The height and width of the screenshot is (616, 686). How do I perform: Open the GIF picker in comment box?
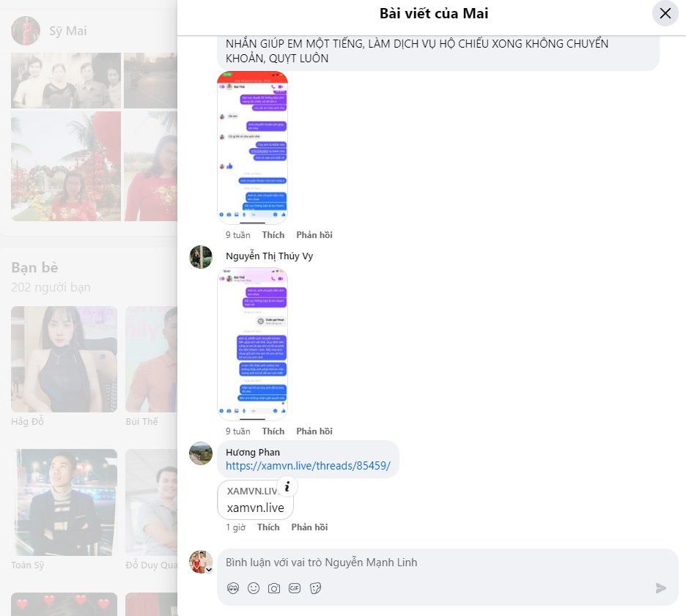pyautogui.click(x=295, y=588)
